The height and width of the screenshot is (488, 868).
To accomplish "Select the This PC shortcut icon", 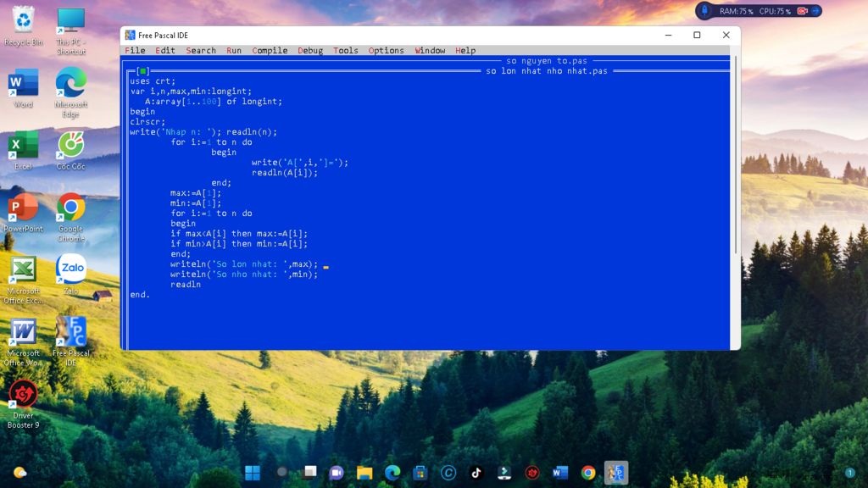I will coord(71,31).
